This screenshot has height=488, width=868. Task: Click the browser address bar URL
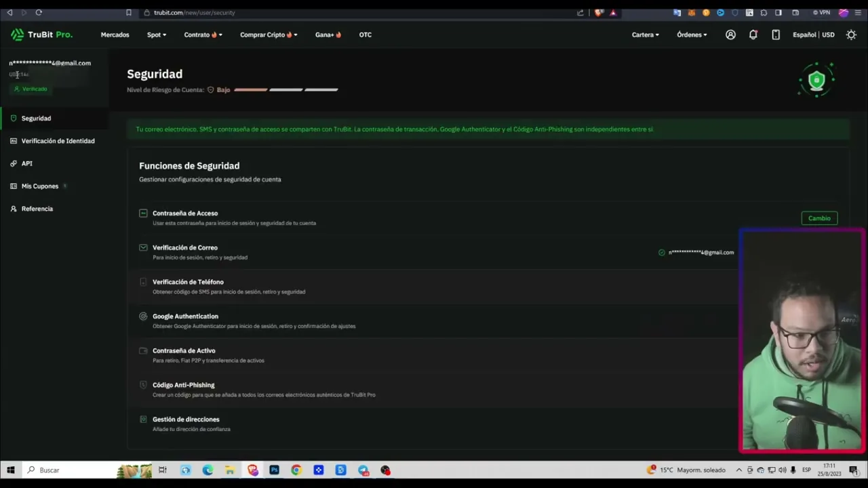coord(194,12)
